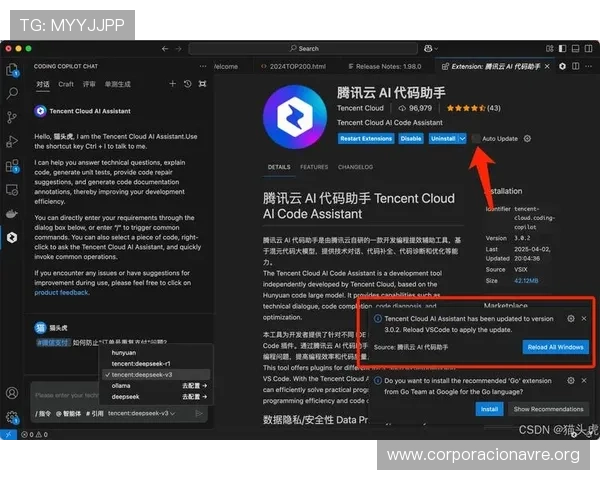
Task: Open Source Control view in activity bar
Action: pyautogui.click(x=12, y=117)
